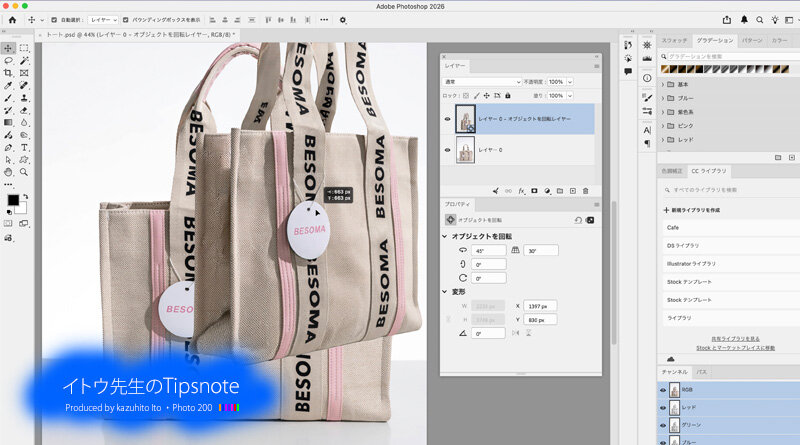Select the Eraser tool
Image resolution: width=800 pixels, height=445 pixels.
point(24,110)
